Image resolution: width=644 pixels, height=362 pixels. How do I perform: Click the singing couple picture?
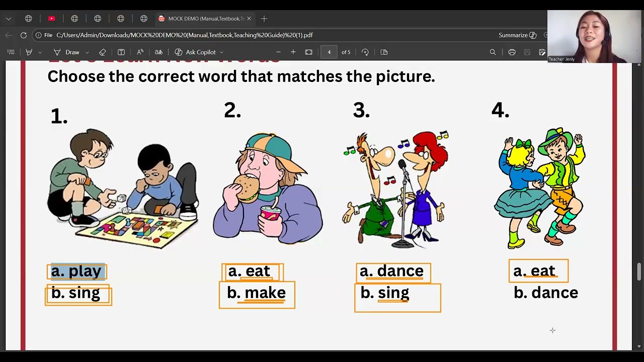(x=395, y=190)
